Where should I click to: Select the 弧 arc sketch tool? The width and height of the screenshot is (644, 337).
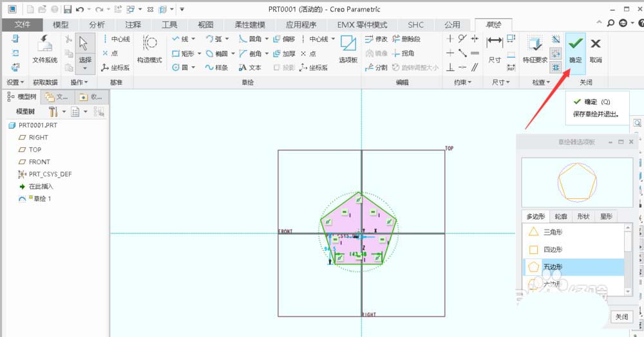tap(214, 39)
